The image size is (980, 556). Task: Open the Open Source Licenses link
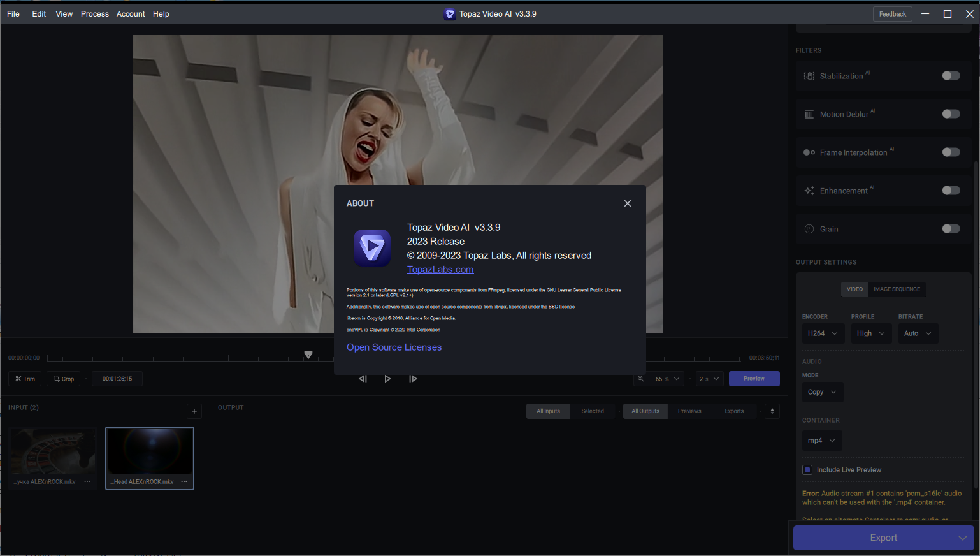point(394,347)
